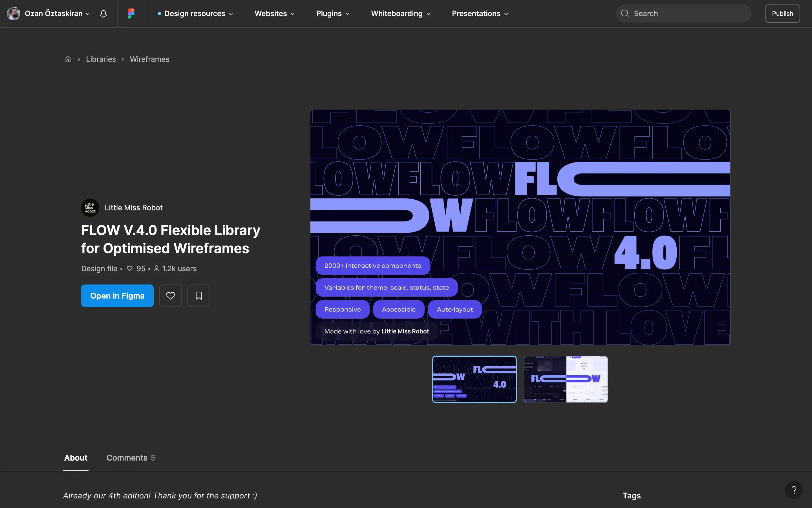Click the Design file label
This screenshot has height=508, width=812.
tap(99, 269)
